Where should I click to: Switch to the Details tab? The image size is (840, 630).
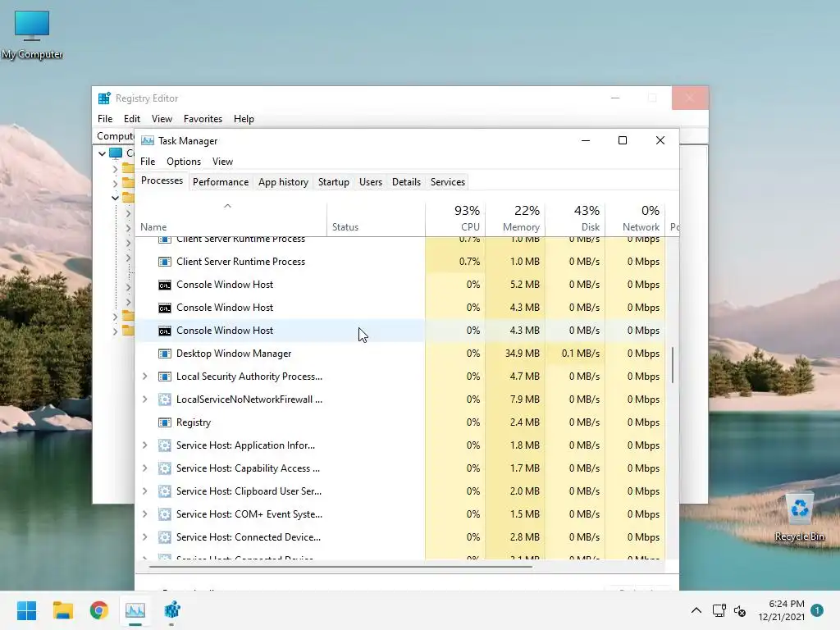(x=406, y=182)
